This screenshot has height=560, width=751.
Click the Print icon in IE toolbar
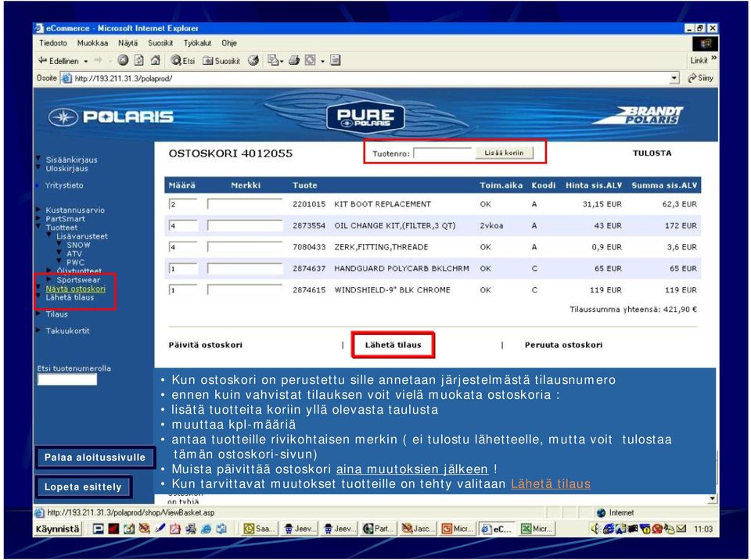[294, 60]
